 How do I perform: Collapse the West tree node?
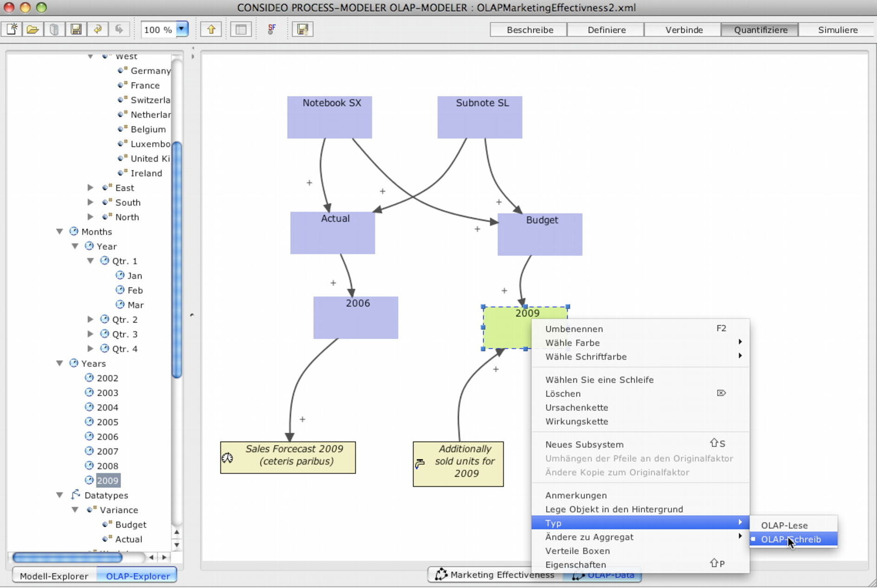click(90, 57)
